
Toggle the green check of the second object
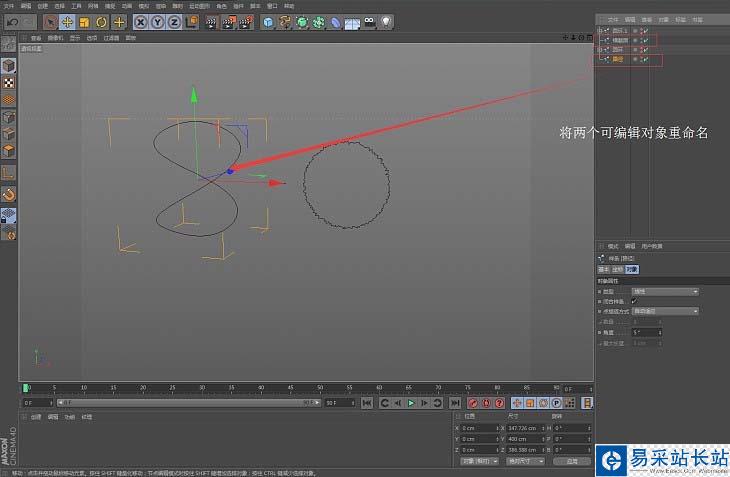646,40
